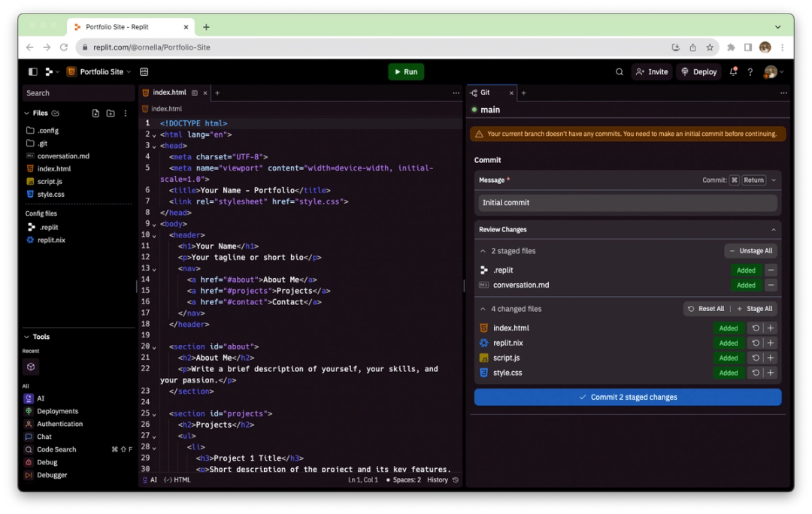Click inside the commit message field
The image size is (812, 514).
pos(628,202)
